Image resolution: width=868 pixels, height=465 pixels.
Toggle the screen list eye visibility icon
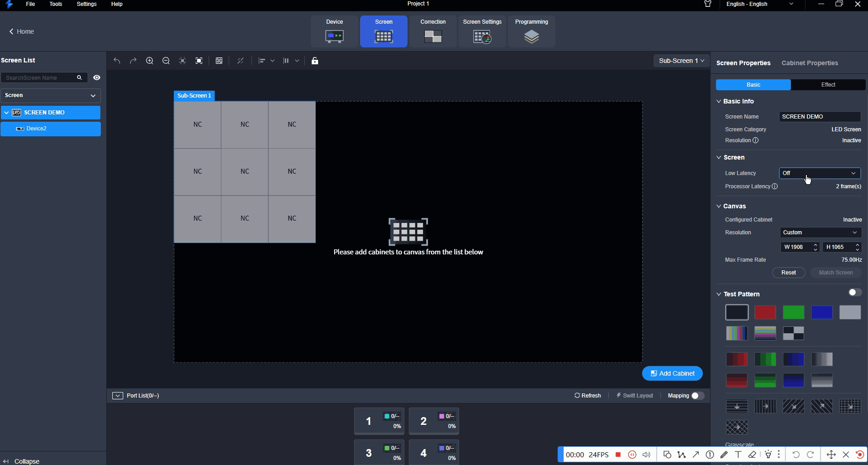(x=97, y=77)
